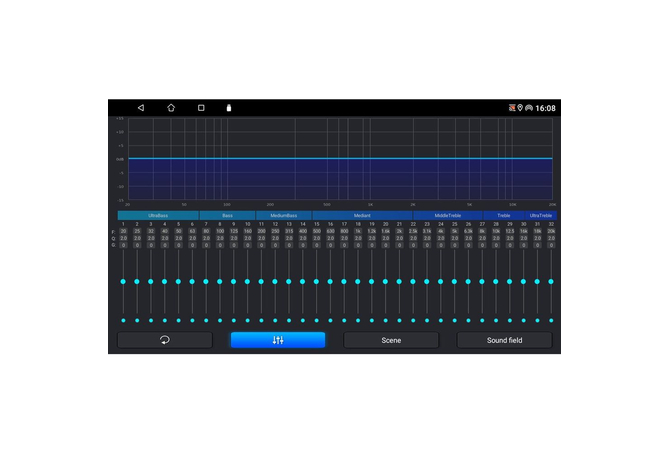
Task: Click the band 1 slider handle
Action: coord(123,282)
